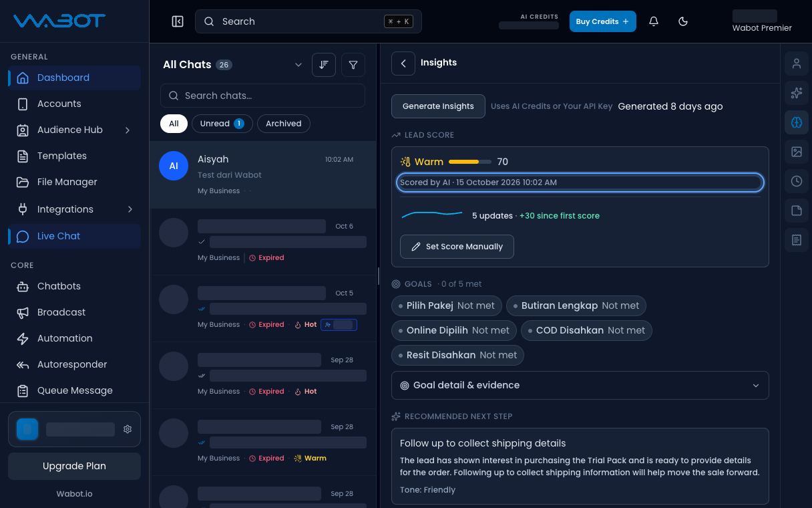Viewport: 812px width, 508px height.
Task: Open the media image icon in right rail
Action: 797,152
